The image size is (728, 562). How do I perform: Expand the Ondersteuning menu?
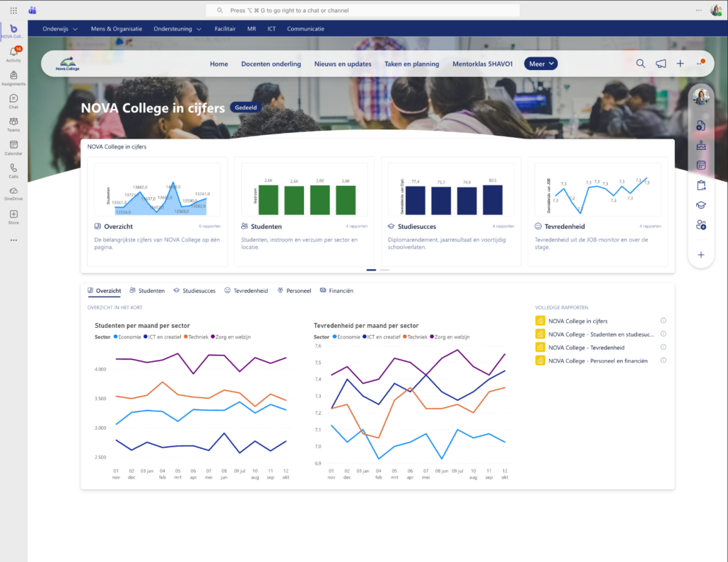[177, 29]
